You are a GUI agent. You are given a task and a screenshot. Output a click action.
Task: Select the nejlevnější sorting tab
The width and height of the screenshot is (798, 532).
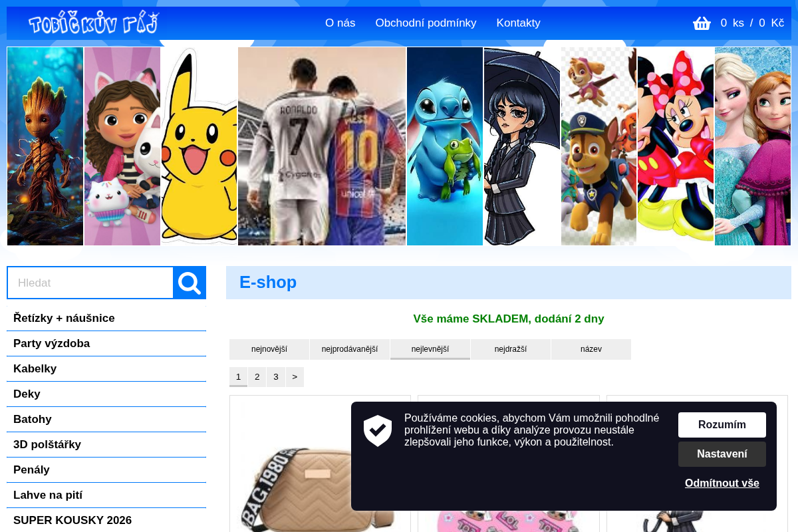[x=430, y=349]
